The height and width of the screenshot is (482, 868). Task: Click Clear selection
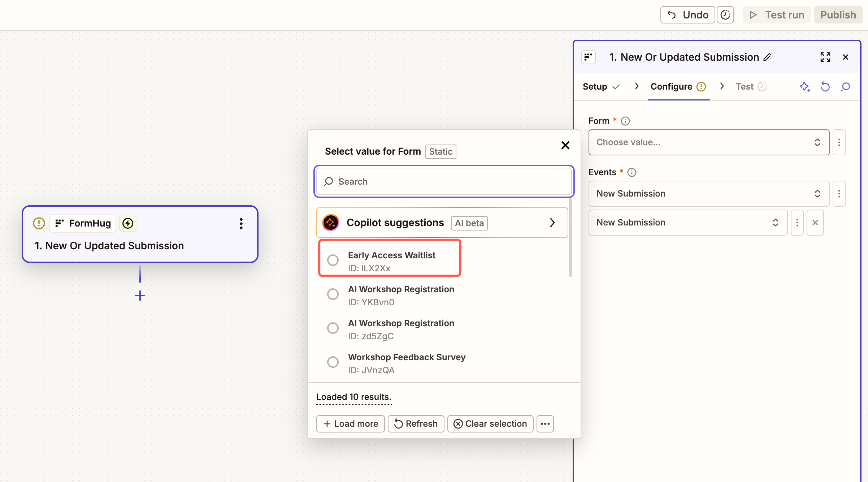coord(490,424)
